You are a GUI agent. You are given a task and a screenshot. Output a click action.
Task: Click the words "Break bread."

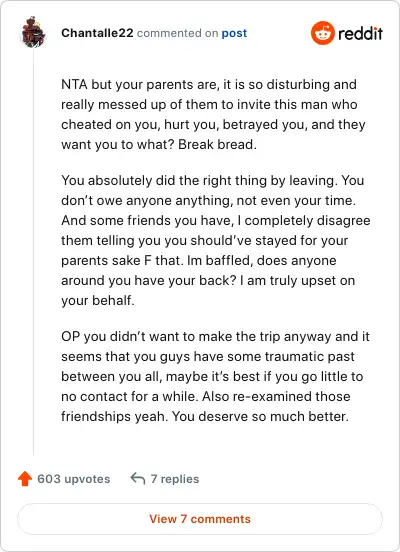(x=217, y=144)
